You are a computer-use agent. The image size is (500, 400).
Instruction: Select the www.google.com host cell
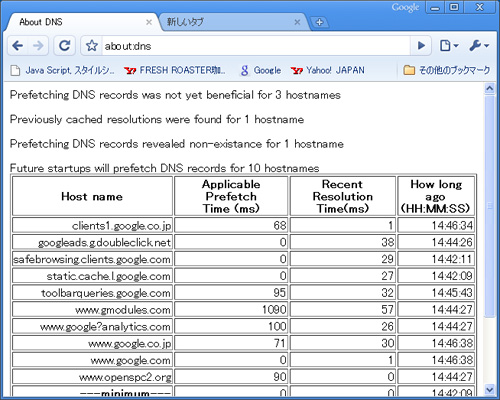coord(92,360)
